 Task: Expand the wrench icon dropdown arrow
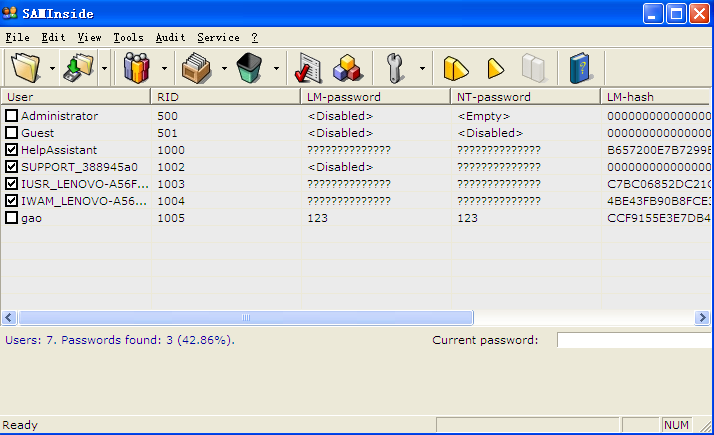[x=422, y=68]
